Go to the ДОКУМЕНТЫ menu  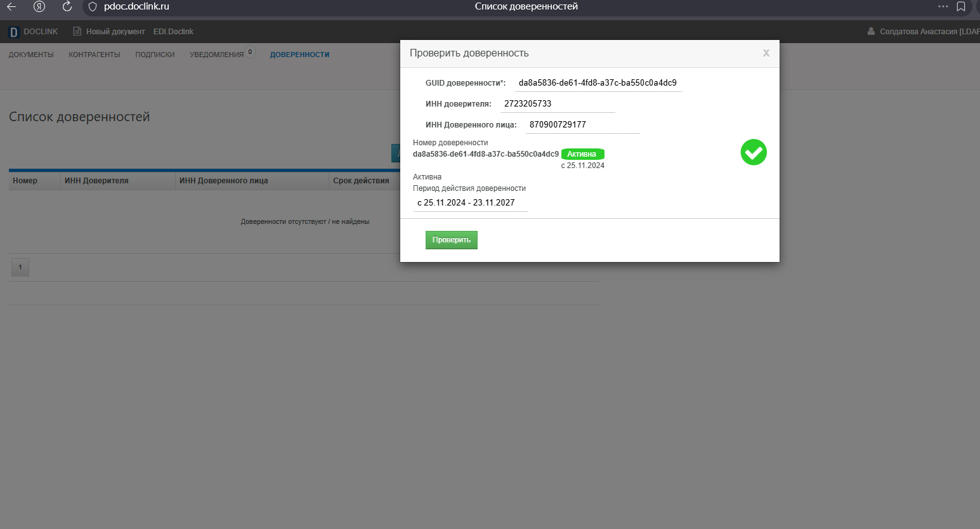[x=31, y=55]
